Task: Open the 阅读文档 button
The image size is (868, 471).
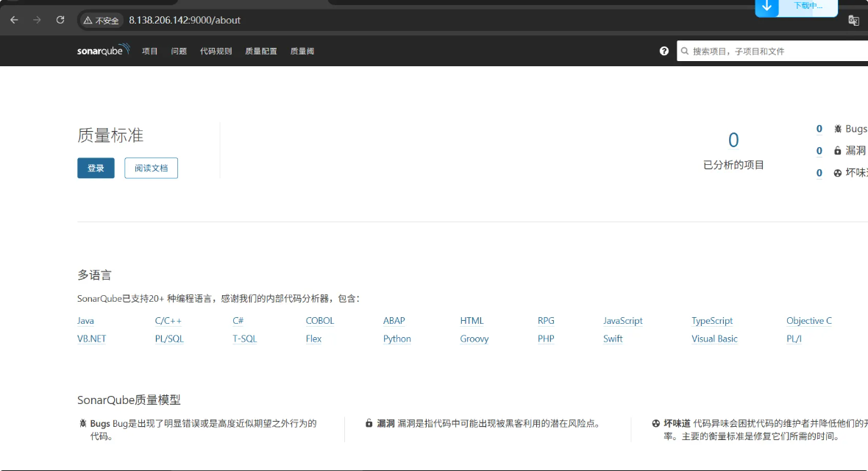Action: pyautogui.click(x=151, y=168)
